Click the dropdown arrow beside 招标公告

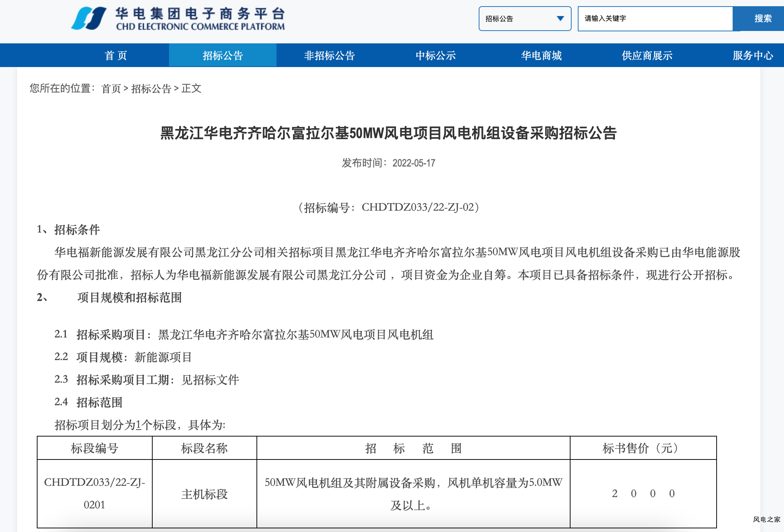[560, 19]
